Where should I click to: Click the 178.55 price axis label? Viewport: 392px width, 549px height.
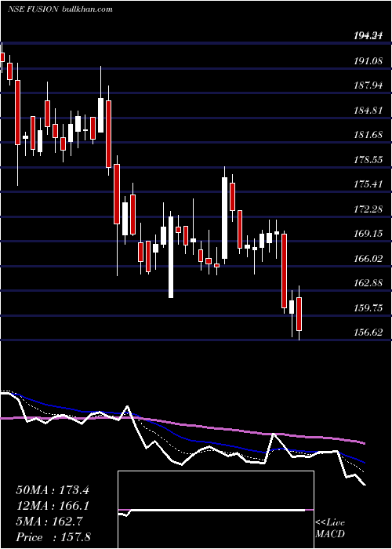tap(368, 160)
